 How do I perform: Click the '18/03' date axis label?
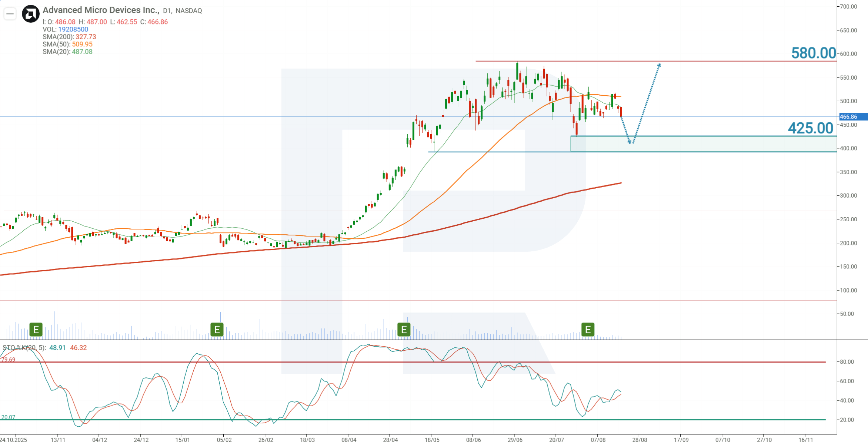pos(307,440)
